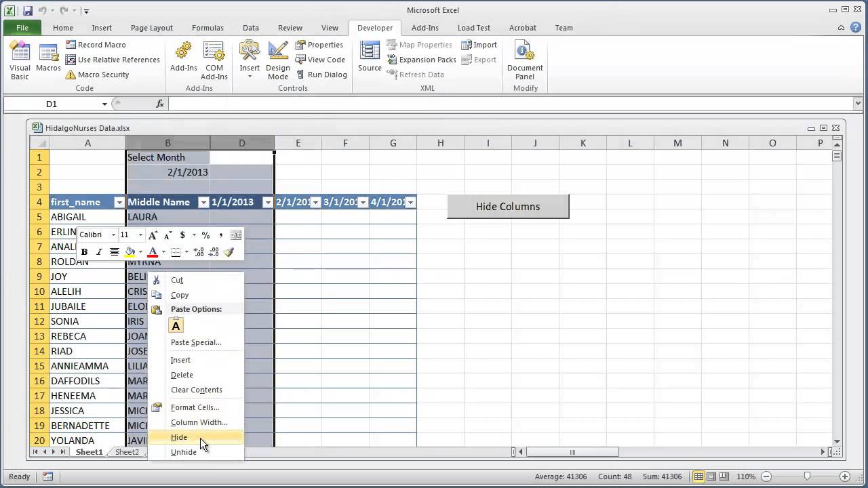Switch to the Sheet2 sheet tab

click(x=127, y=452)
